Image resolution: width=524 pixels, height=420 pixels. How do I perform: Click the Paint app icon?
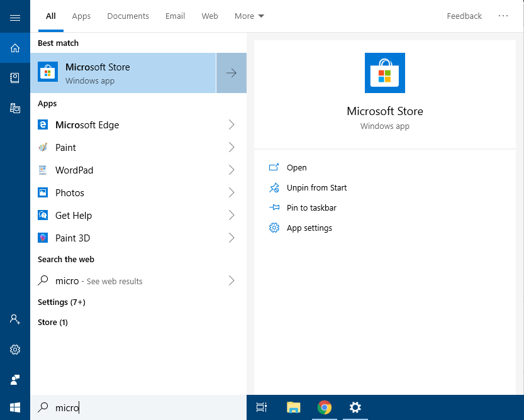click(x=43, y=147)
